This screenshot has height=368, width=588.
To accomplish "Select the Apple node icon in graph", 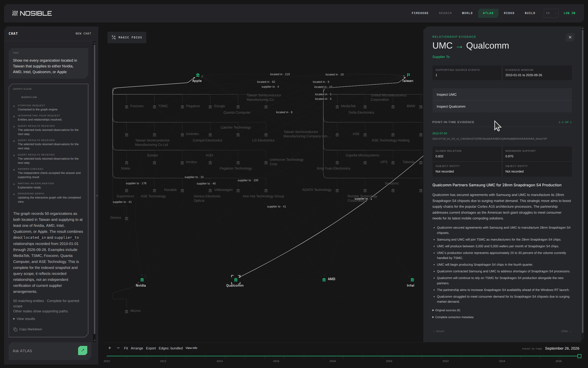I will click(198, 75).
